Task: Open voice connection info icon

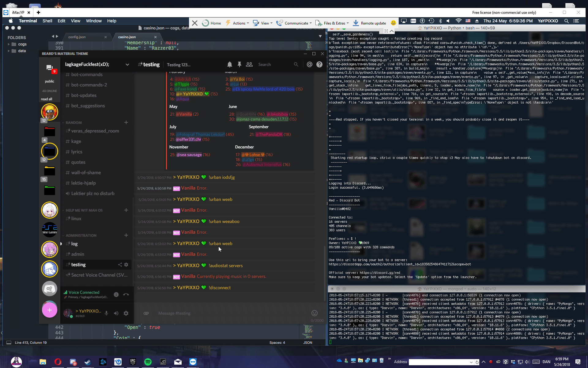Action: pyautogui.click(x=116, y=294)
